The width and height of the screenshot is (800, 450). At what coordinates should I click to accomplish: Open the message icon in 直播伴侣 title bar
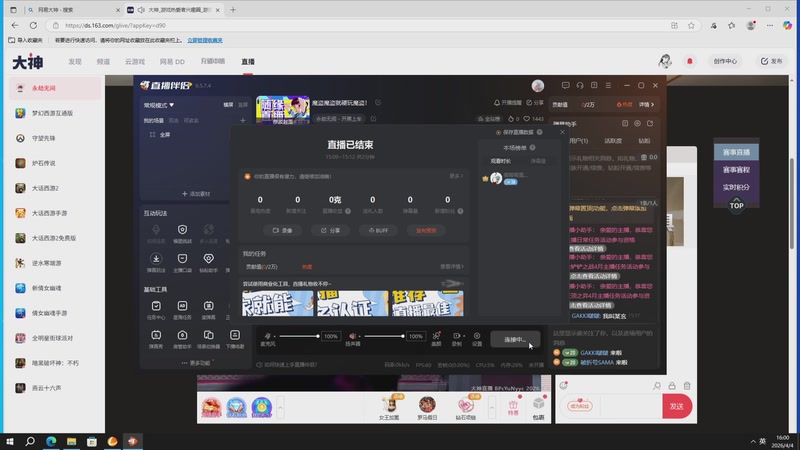(565, 85)
